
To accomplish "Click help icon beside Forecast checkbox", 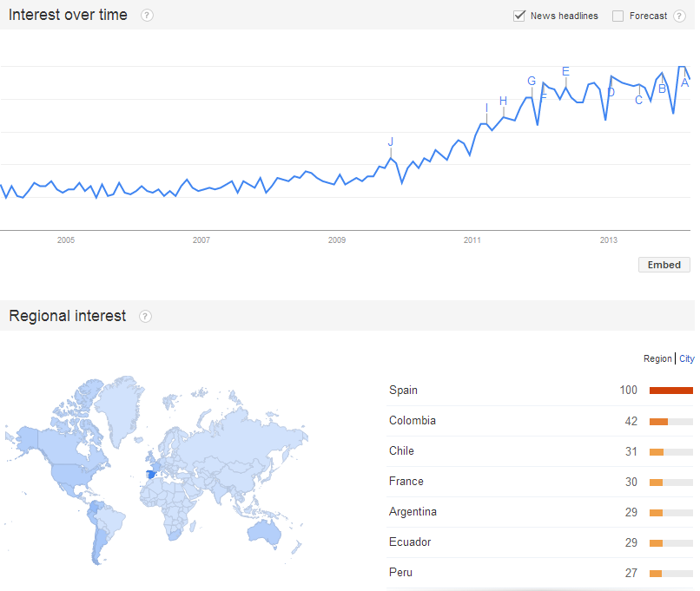I will pos(680,16).
